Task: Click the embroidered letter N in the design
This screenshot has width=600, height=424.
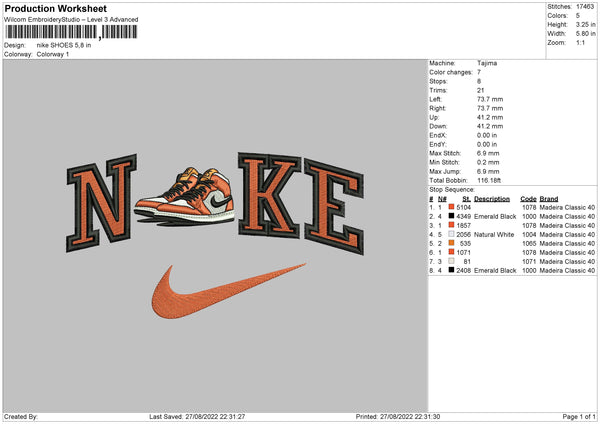Action: click(x=101, y=203)
